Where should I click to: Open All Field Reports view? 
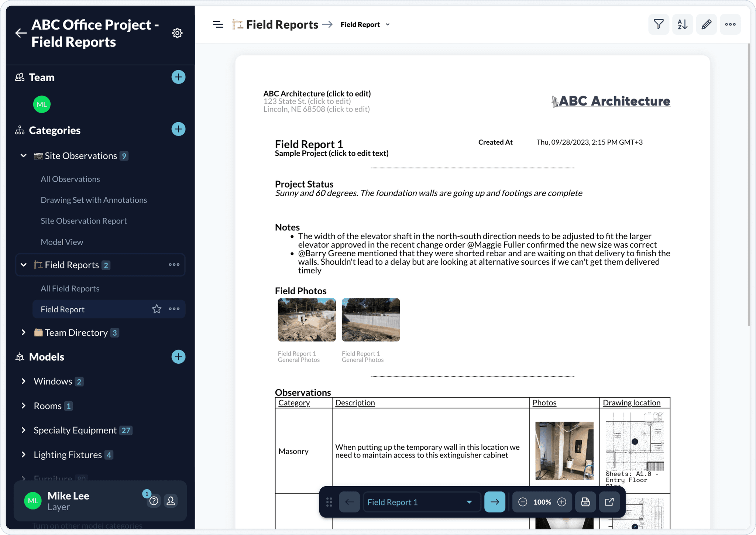click(x=70, y=288)
